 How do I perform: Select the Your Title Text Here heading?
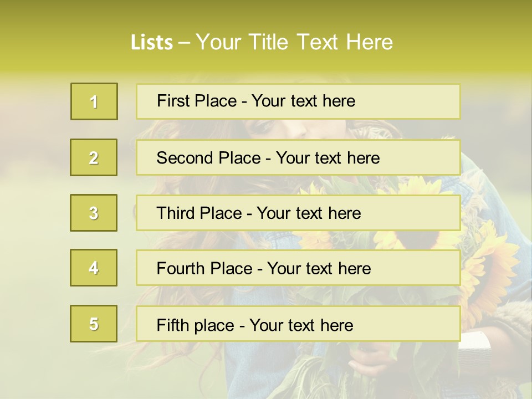[294, 42]
